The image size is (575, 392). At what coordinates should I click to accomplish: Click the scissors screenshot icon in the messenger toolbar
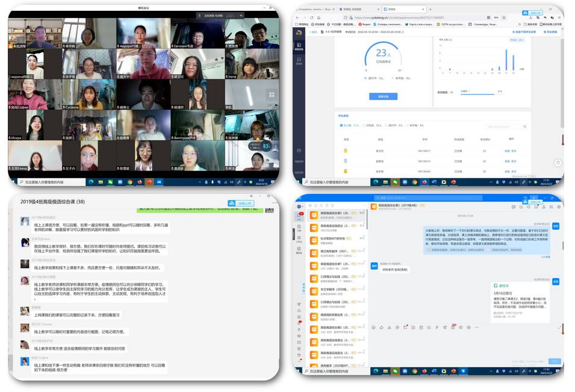pyautogui.click(x=389, y=327)
